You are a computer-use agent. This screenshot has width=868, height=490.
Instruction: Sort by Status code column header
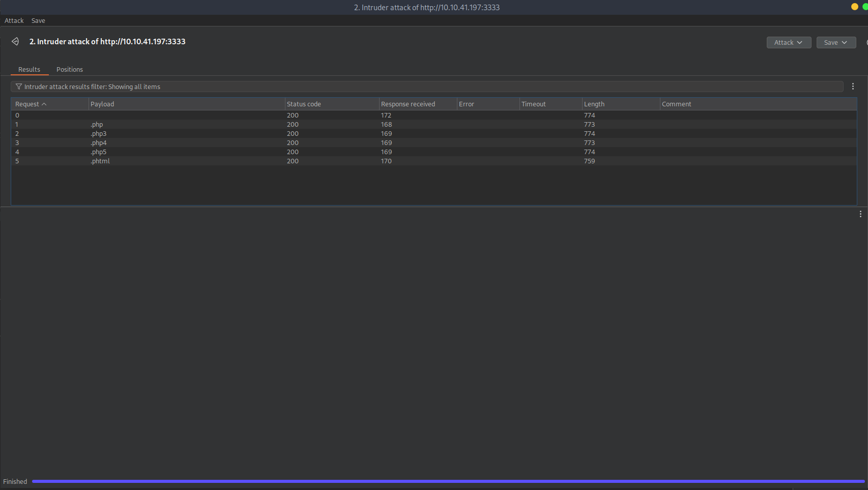tap(332, 104)
